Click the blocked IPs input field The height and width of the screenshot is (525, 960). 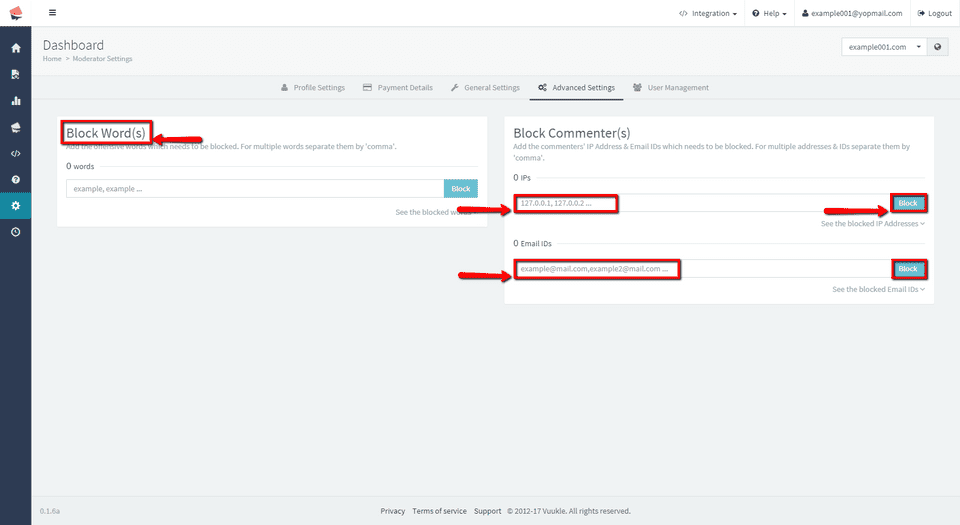[700, 204]
